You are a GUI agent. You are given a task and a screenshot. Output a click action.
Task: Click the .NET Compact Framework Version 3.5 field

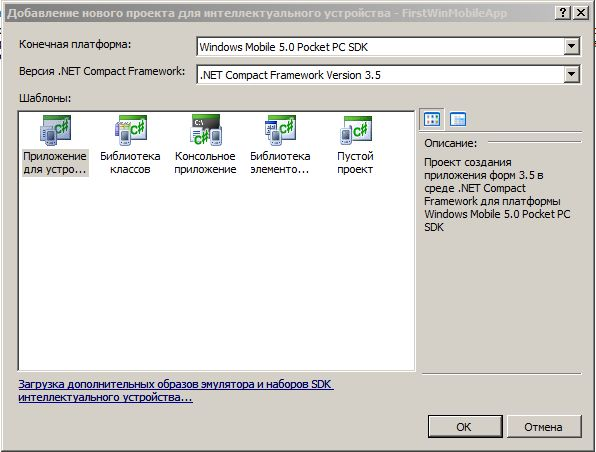[388, 75]
